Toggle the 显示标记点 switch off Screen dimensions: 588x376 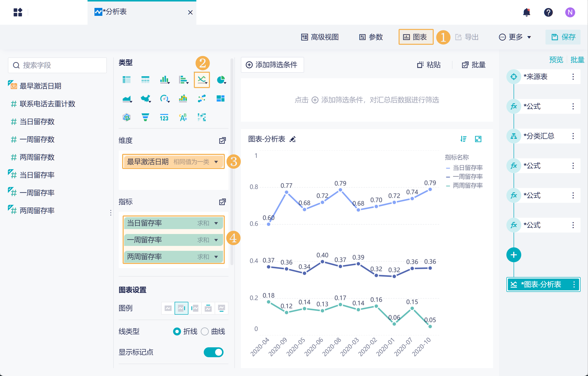[214, 352]
